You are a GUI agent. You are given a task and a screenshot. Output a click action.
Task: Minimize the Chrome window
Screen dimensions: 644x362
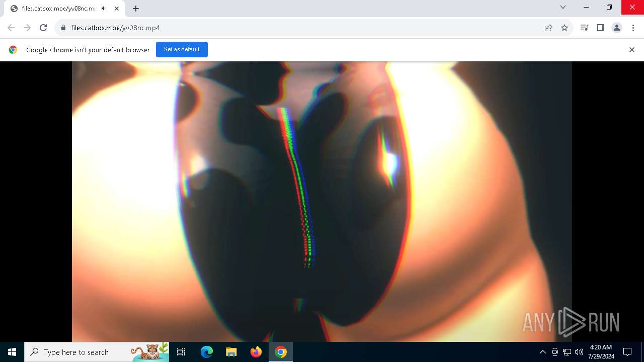tap(586, 7)
